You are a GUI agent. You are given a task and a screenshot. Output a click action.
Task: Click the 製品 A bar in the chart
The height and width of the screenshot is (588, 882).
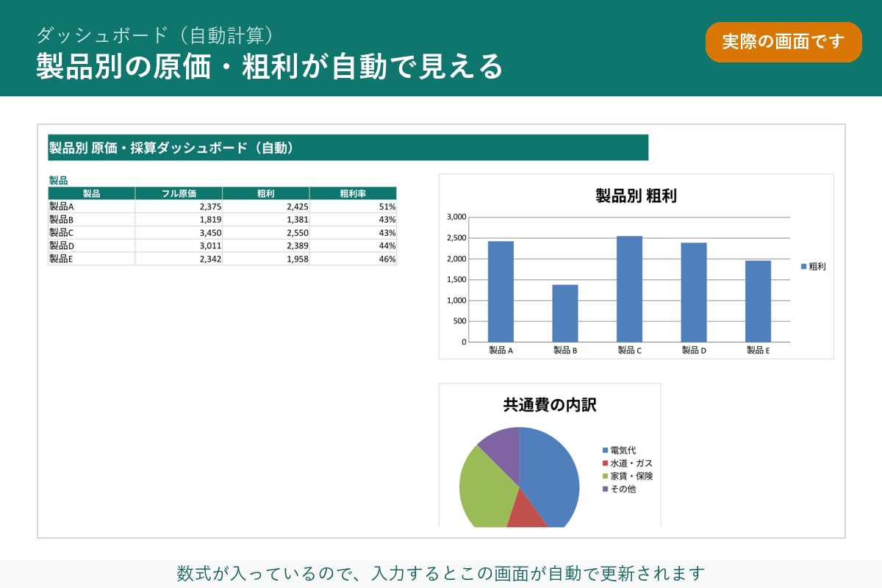[x=501, y=291]
